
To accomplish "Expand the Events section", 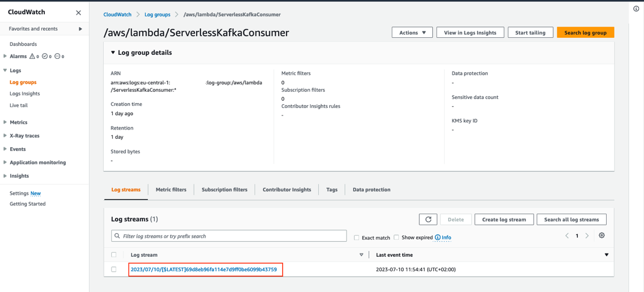I will pyautogui.click(x=5, y=149).
